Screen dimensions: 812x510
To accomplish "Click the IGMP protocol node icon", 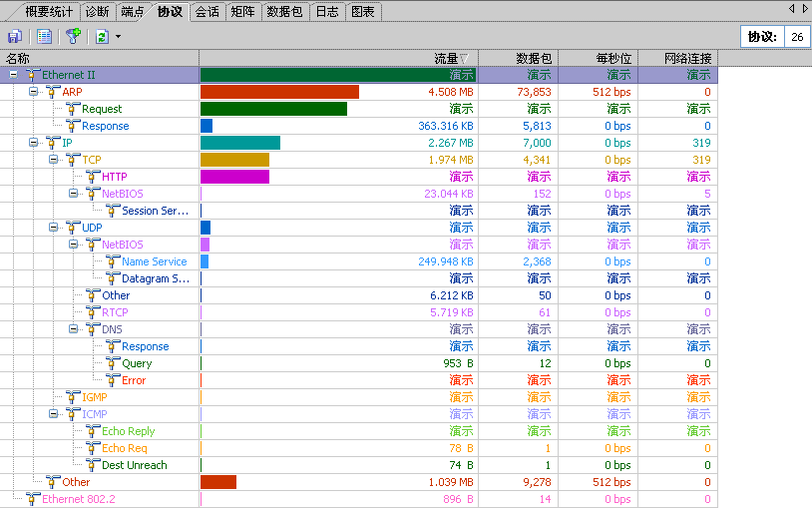I will pos(73,397).
